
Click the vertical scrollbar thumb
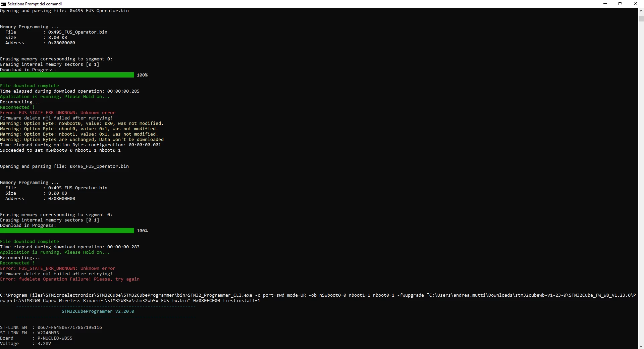[x=641, y=18]
